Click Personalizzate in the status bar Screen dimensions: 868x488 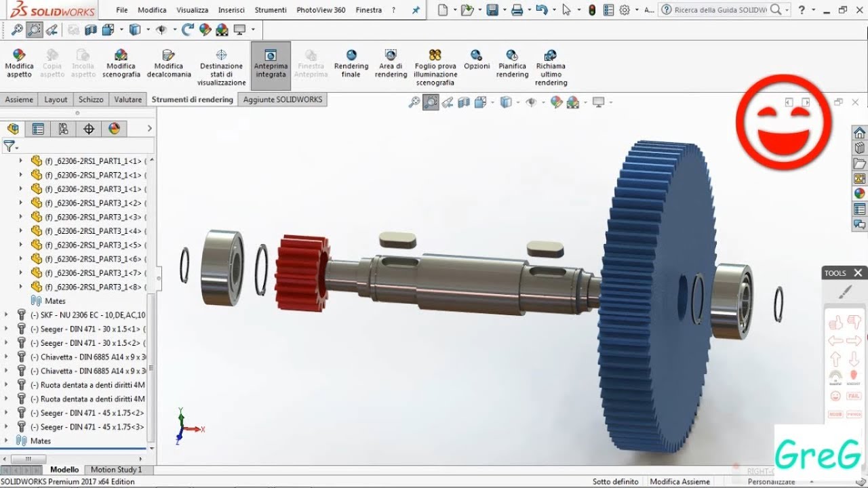click(771, 482)
